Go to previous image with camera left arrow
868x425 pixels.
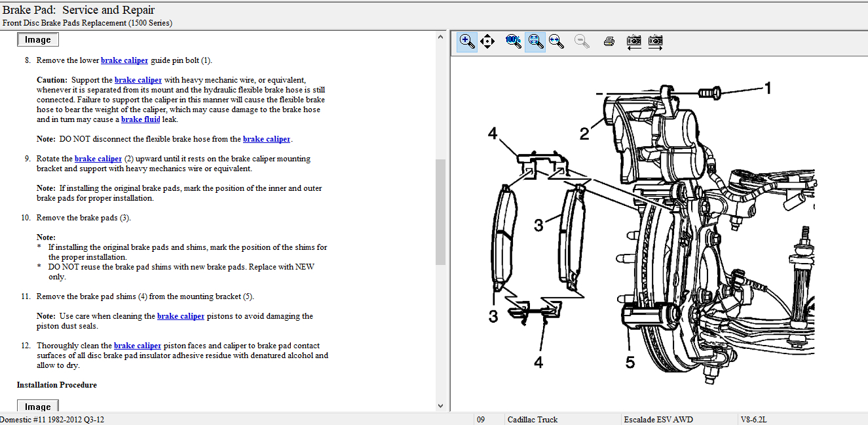(x=633, y=41)
